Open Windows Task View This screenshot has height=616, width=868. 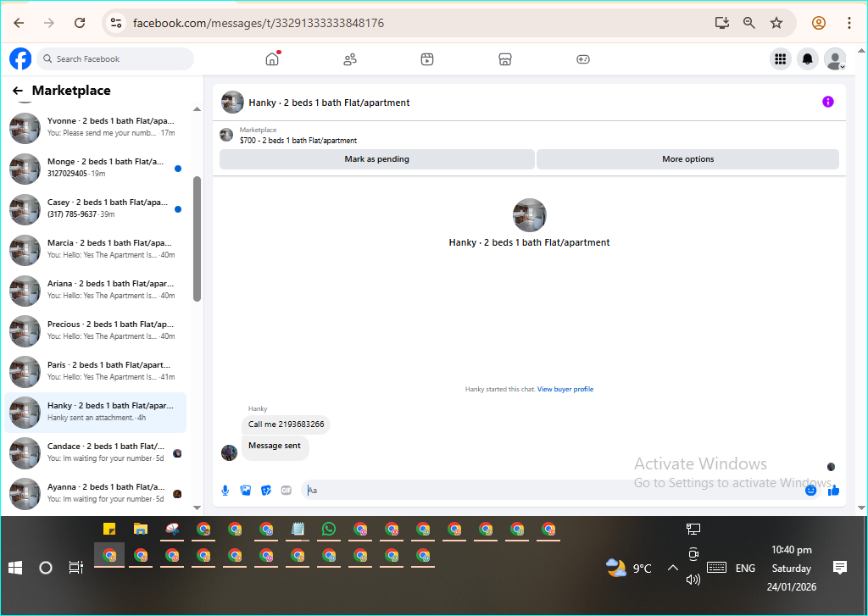coord(75,568)
